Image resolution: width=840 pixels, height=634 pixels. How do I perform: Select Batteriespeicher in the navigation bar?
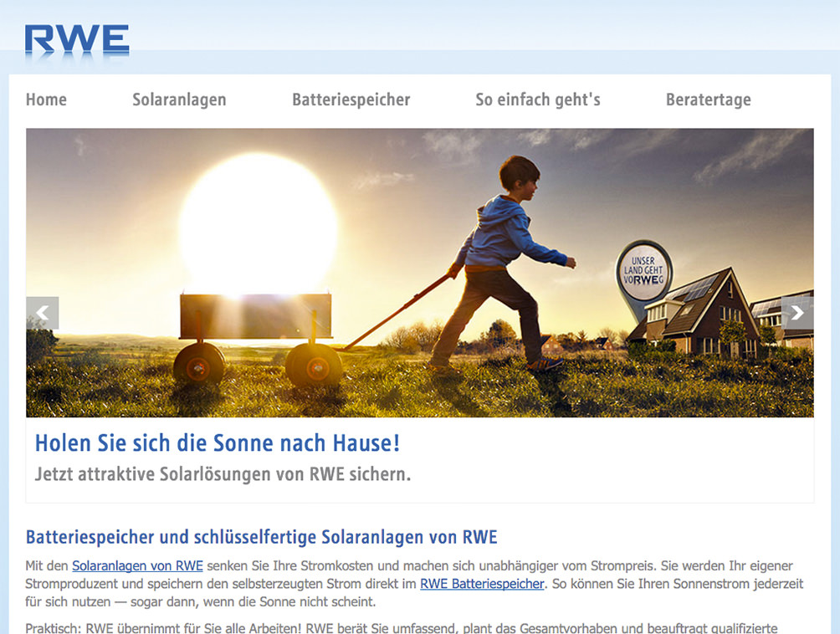coord(351,100)
